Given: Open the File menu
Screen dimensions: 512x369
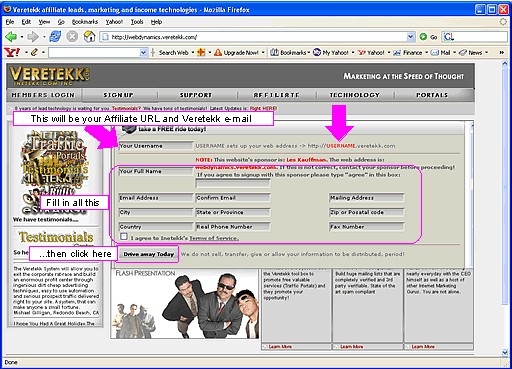Looking at the screenshot, I should click(10, 22).
